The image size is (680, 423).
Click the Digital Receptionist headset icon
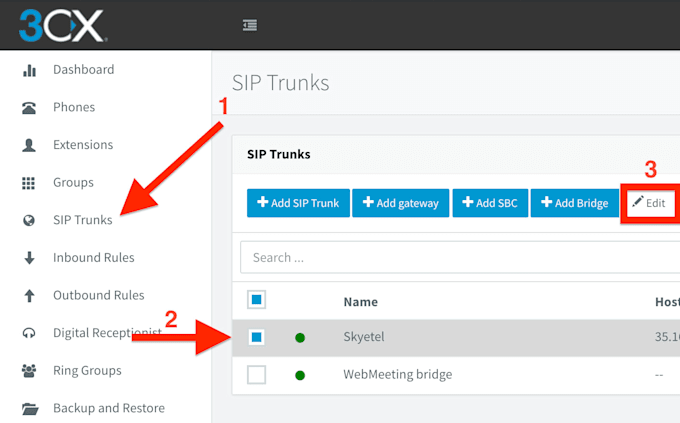click(x=29, y=333)
